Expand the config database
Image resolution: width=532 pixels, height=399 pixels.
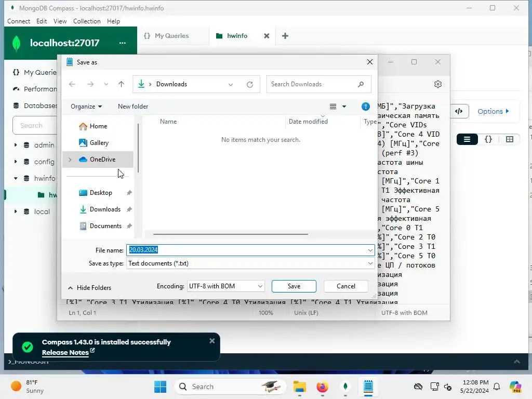tap(16, 162)
